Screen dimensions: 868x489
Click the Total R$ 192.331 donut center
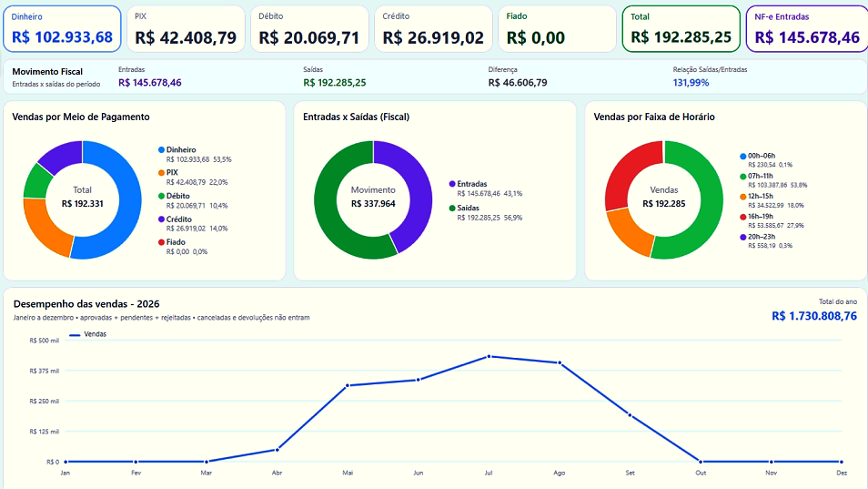(x=83, y=198)
